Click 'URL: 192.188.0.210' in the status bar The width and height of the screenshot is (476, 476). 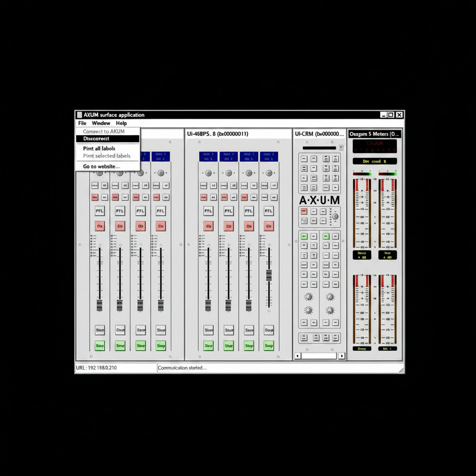tap(96, 368)
